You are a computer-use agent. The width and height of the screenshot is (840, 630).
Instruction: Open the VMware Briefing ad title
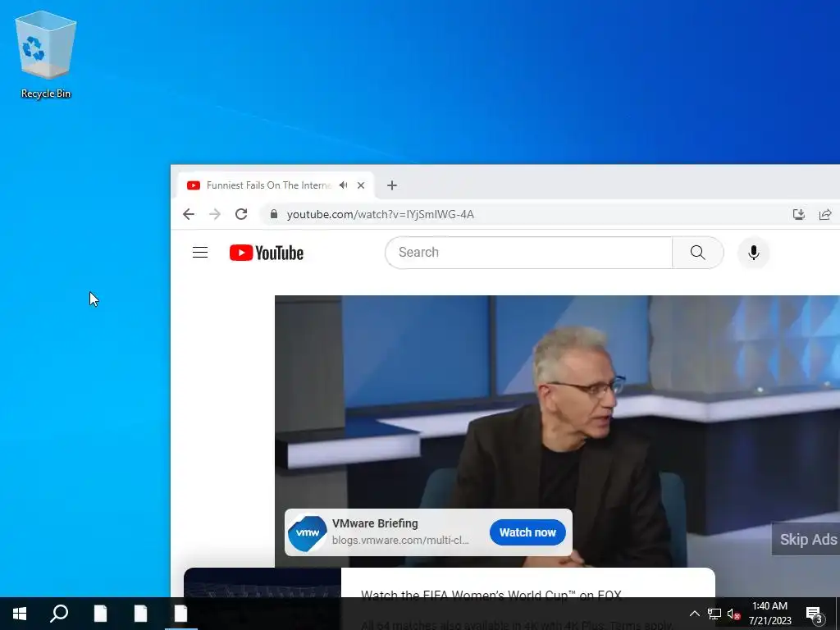click(x=375, y=523)
